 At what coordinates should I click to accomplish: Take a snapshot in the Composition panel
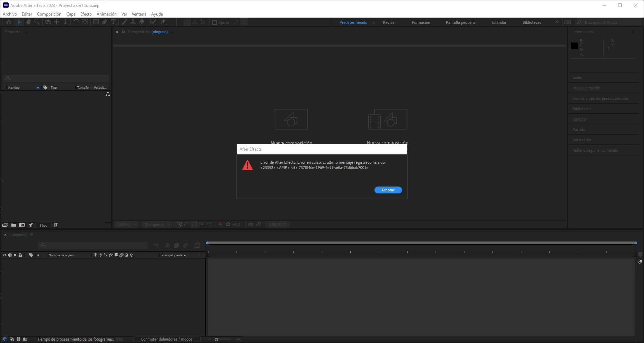click(251, 224)
